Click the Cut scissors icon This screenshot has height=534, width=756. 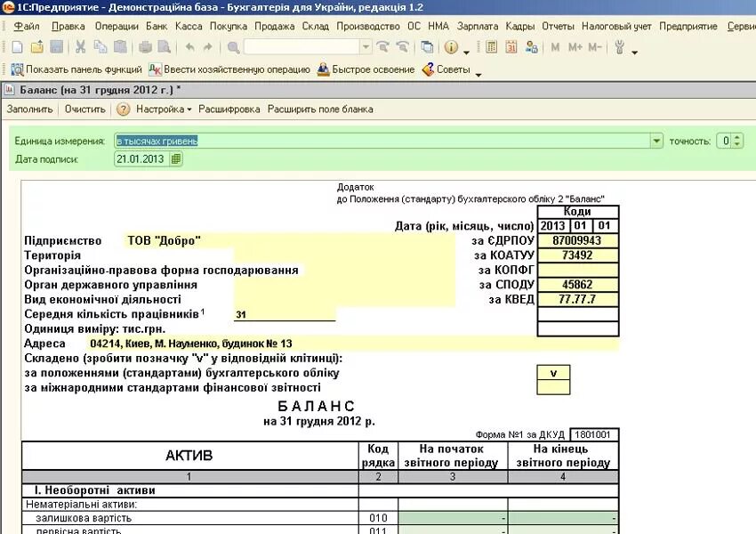click(81, 47)
